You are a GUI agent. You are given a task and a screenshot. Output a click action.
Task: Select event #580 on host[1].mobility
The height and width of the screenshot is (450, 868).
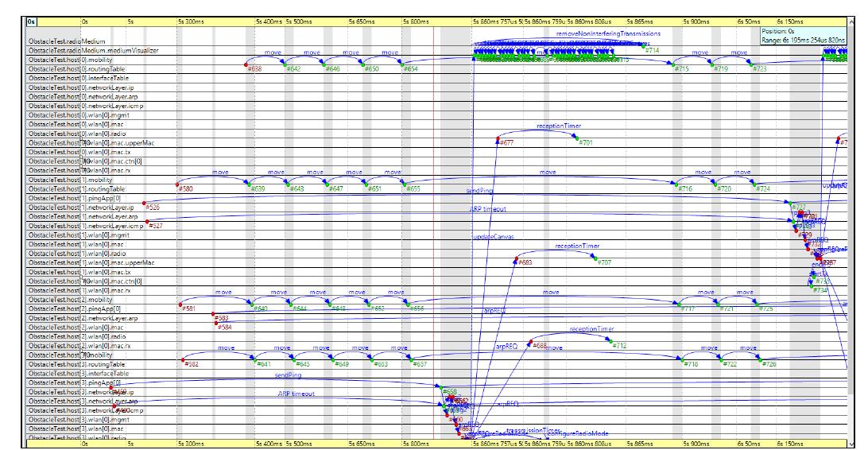pos(177,184)
